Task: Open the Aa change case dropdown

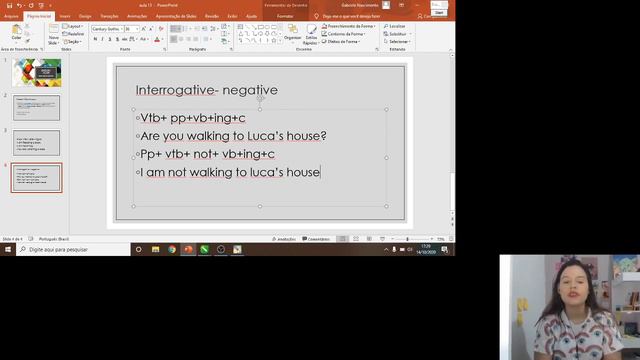Action: point(144,39)
